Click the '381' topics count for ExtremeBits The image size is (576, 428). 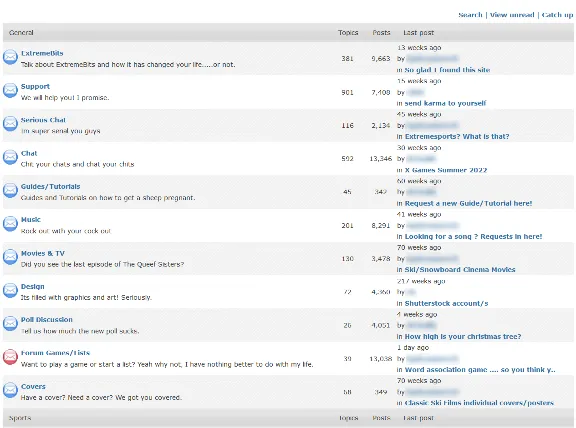(347, 58)
